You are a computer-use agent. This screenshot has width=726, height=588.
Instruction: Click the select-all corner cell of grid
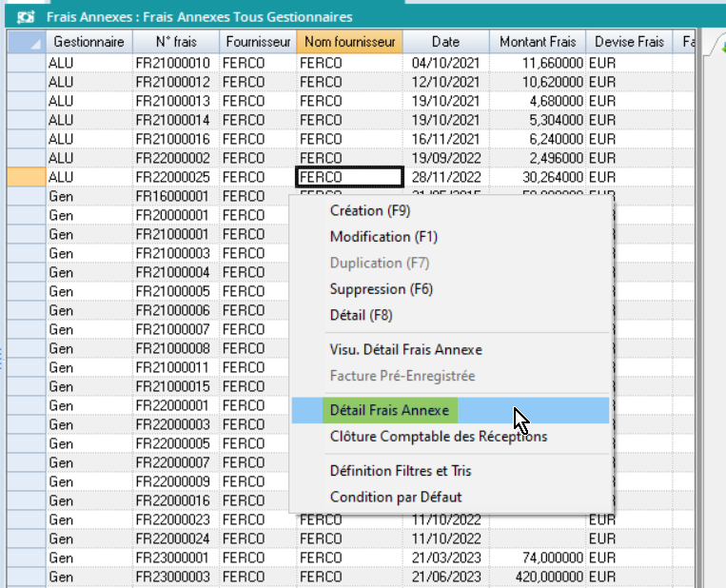pos(26,42)
